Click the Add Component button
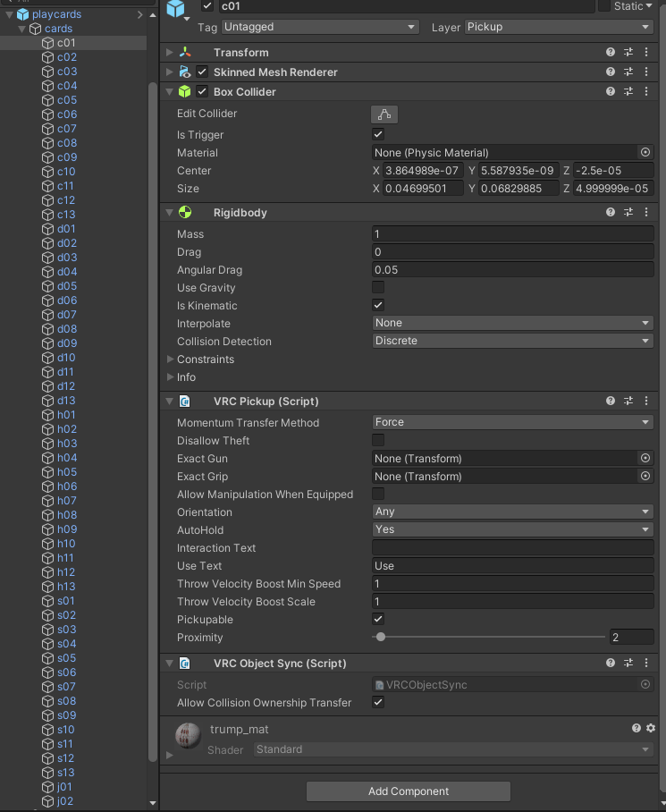Screen dimensions: 666x812 click(x=409, y=791)
